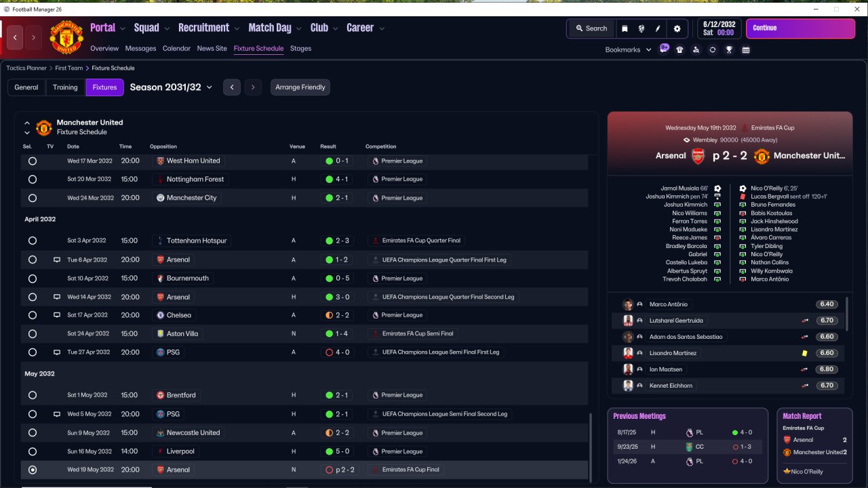This screenshot has width=868, height=488.
Task: Click the Arsenal badge in the match header
Action: click(x=698, y=156)
